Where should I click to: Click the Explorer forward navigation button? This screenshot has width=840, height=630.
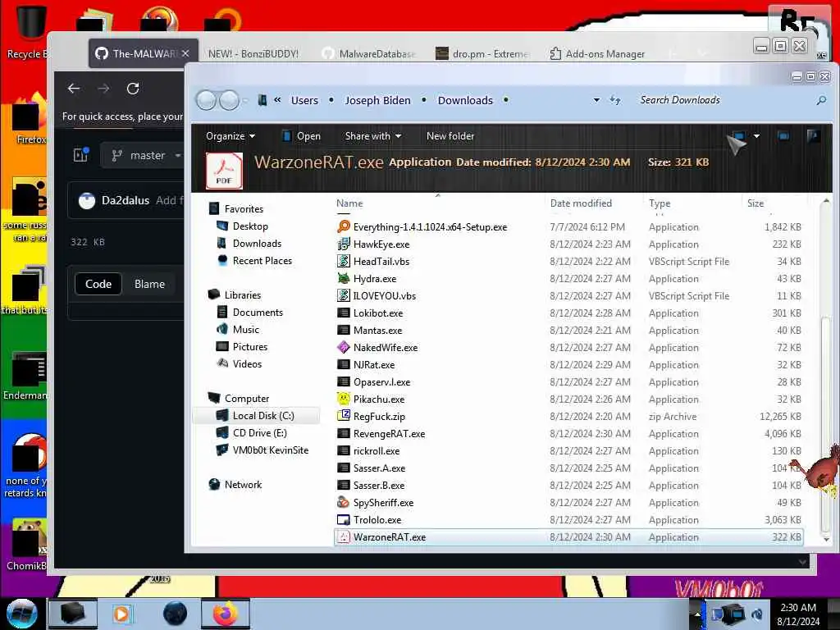230,100
